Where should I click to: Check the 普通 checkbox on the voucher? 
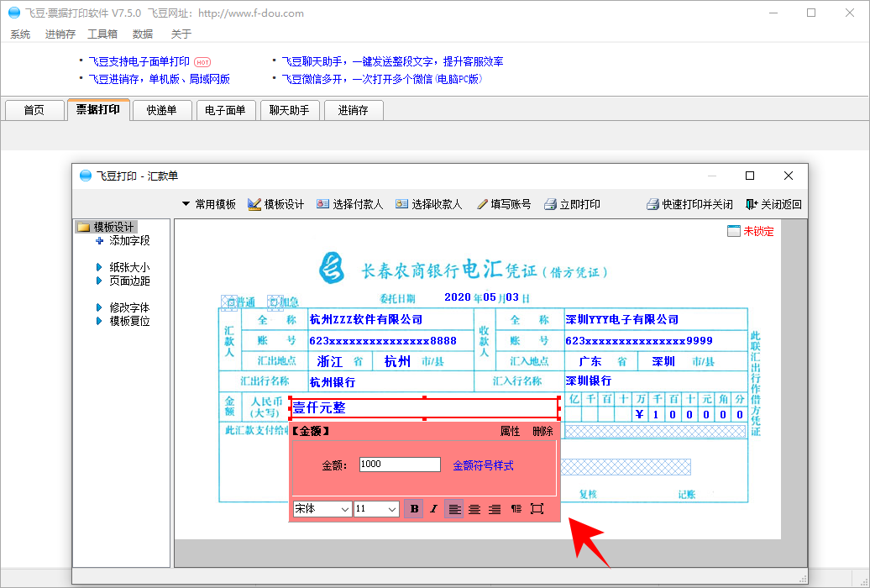click(x=228, y=302)
